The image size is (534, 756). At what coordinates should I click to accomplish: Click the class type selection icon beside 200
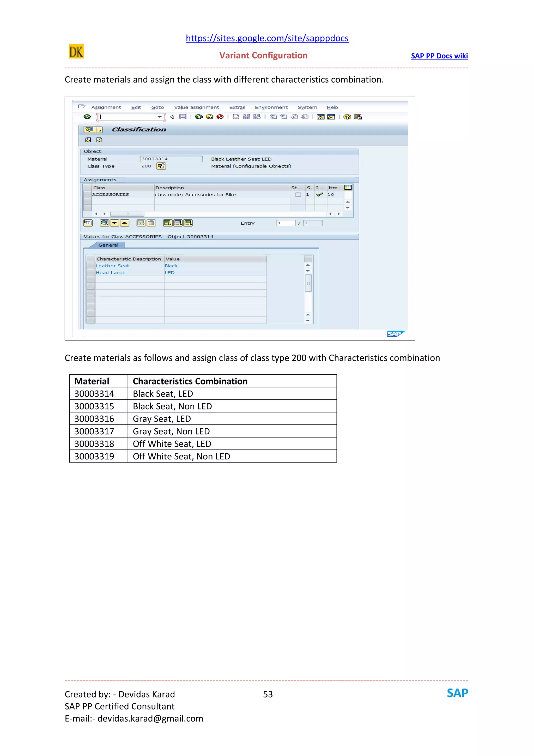161,166
